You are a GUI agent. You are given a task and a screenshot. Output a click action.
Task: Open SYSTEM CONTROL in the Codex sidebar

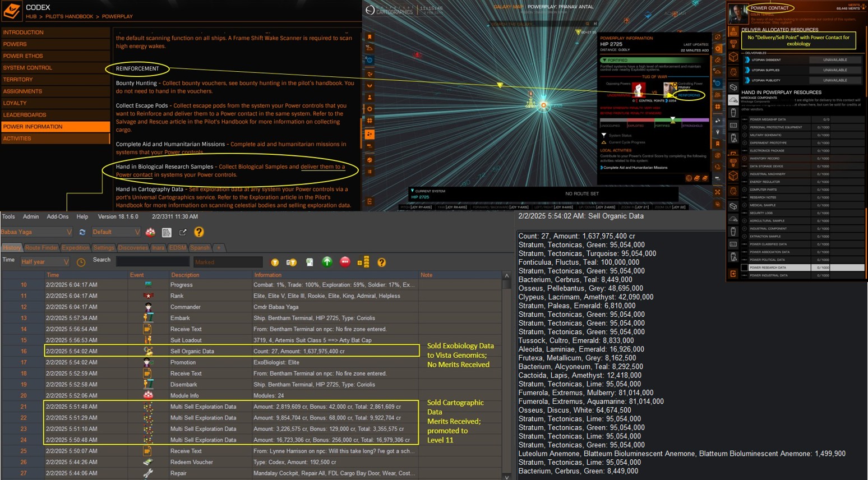point(56,68)
